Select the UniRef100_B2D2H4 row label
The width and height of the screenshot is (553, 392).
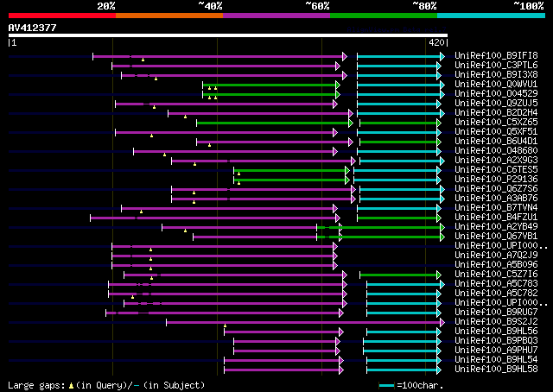pyautogui.click(x=496, y=113)
